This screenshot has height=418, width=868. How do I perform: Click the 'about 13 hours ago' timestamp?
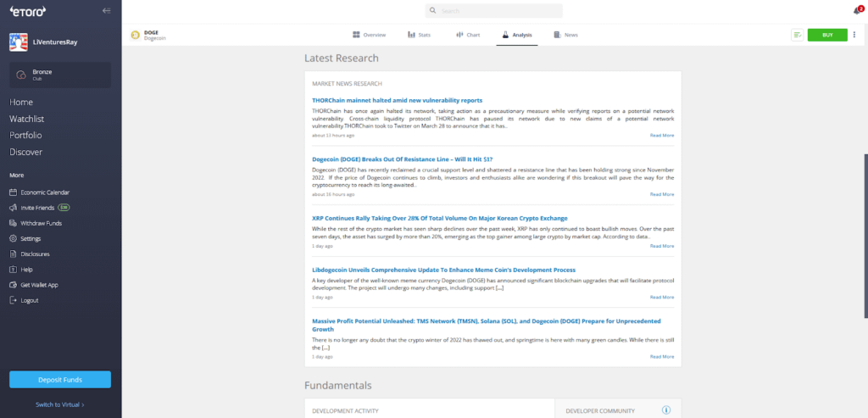[x=333, y=135]
